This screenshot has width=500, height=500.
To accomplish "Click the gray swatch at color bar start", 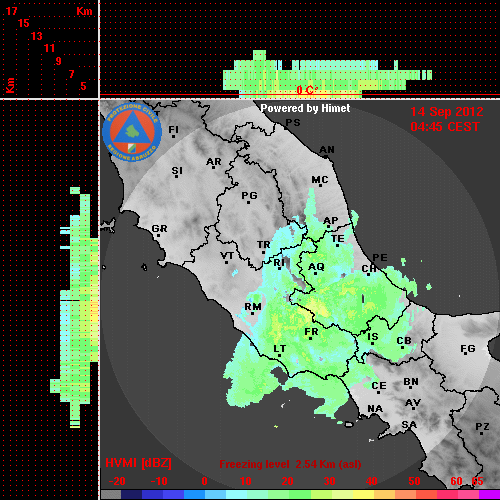I will click(x=111, y=495).
